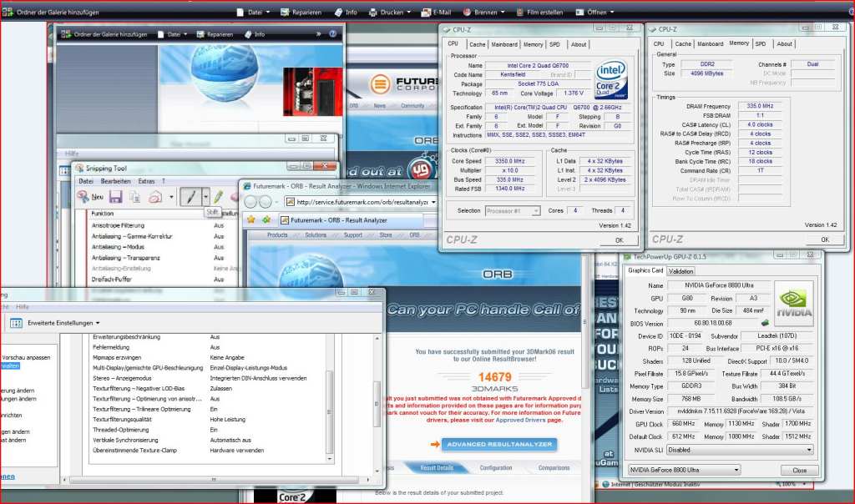
Task: Open the graphics card selector dropdown in GPU-Z
Action: pyautogui.click(x=684, y=470)
